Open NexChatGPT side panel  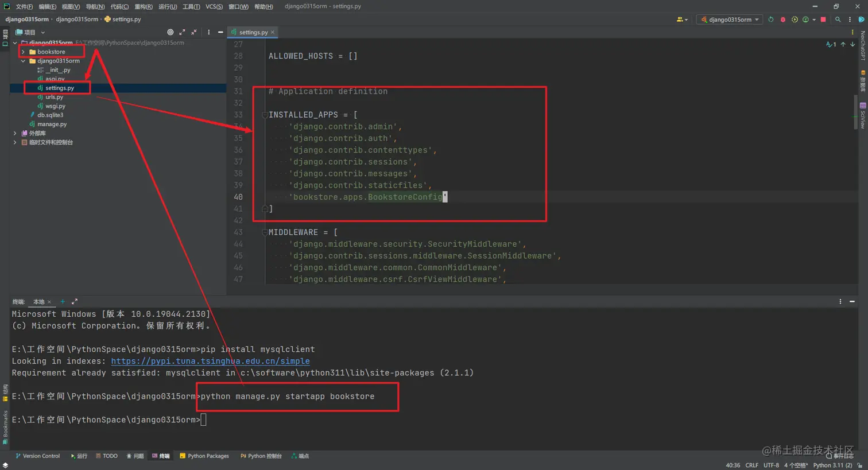point(862,46)
